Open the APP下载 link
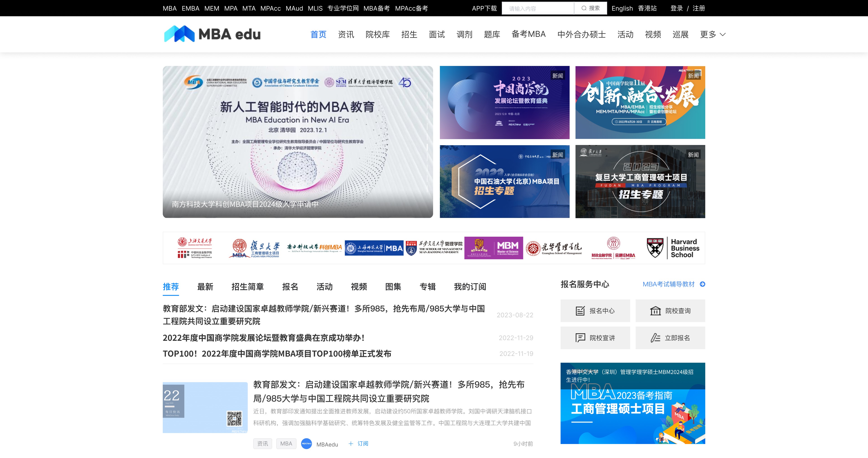 [x=484, y=8]
